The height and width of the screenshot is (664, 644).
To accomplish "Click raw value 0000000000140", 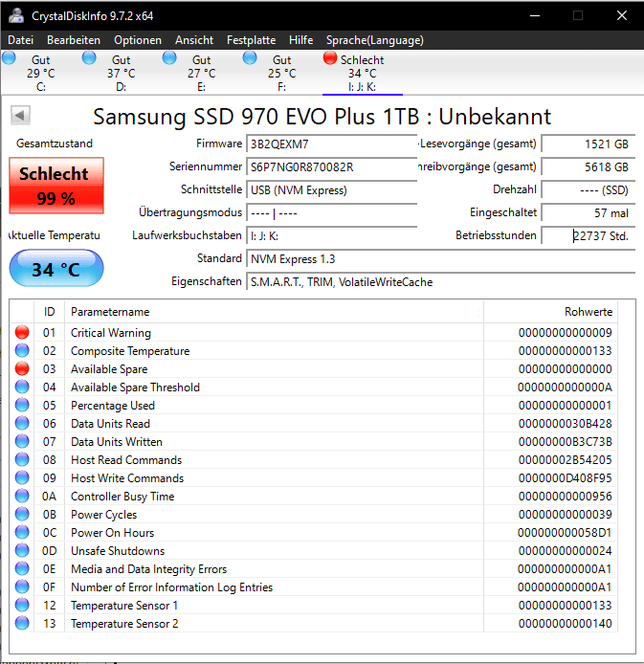I will coord(565,624).
